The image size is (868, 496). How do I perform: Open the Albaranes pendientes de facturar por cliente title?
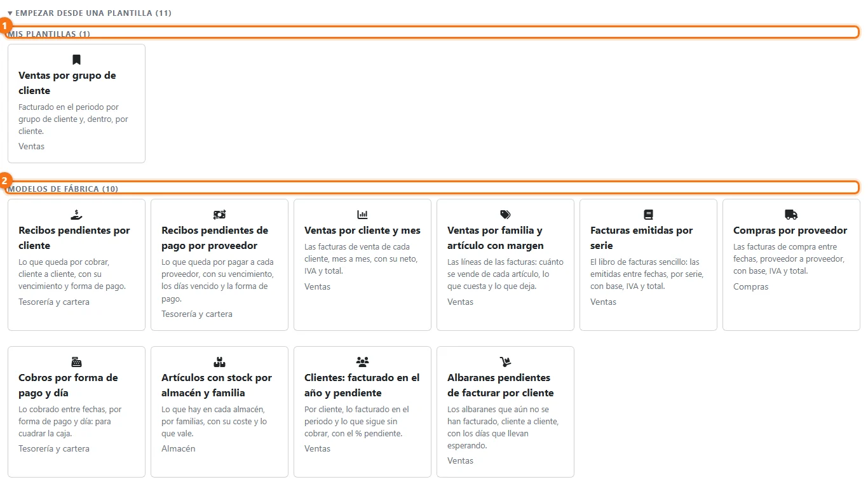pyautogui.click(x=501, y=385)
